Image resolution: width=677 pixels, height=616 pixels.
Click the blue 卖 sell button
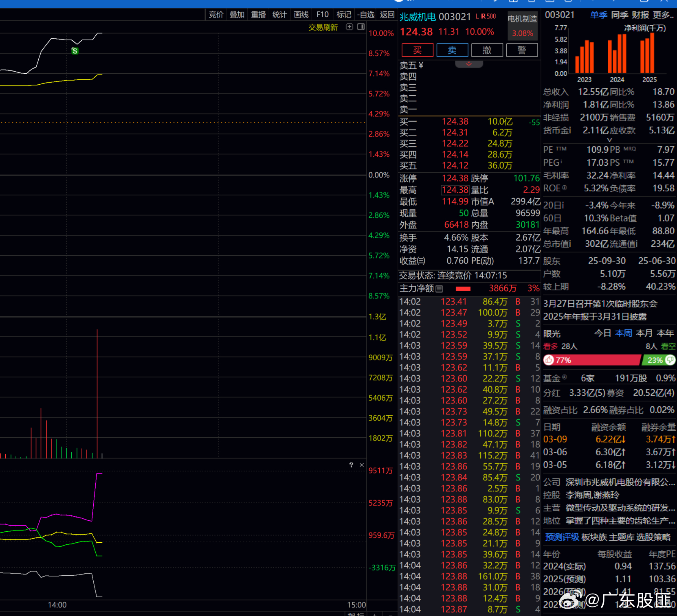(x=452, y=50)
